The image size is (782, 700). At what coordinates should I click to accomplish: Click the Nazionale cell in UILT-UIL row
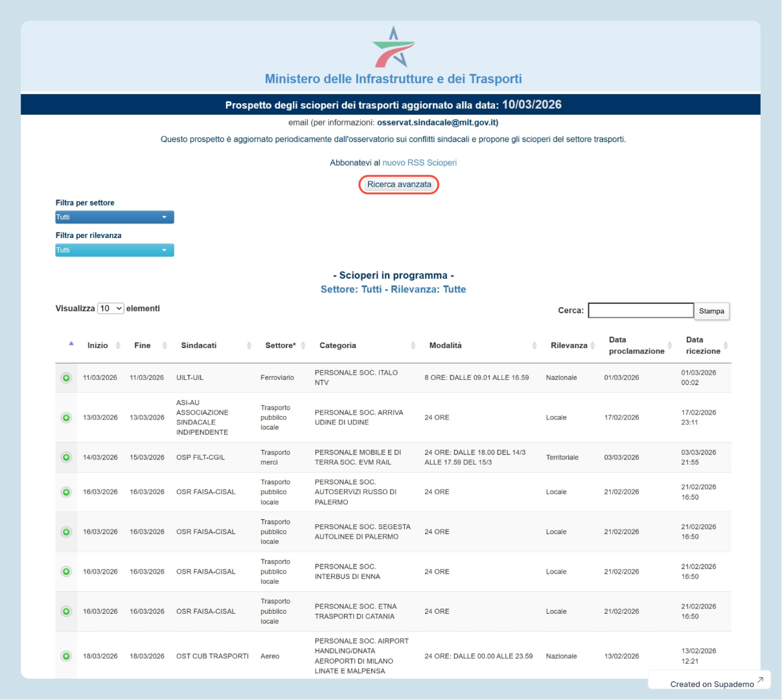click(x=562, y=378)
